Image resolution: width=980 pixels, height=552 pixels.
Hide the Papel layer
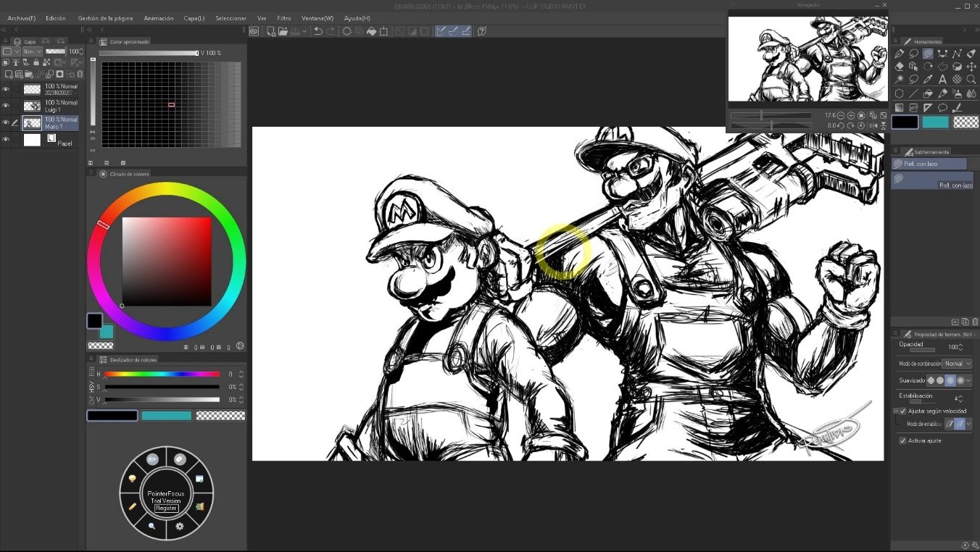6,140
